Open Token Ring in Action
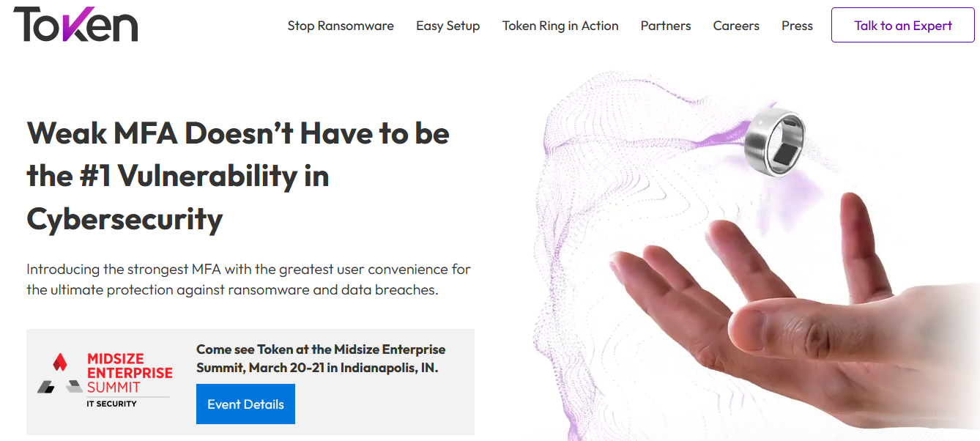The width and height of the screenshot is (980, 441). point(560,26)
